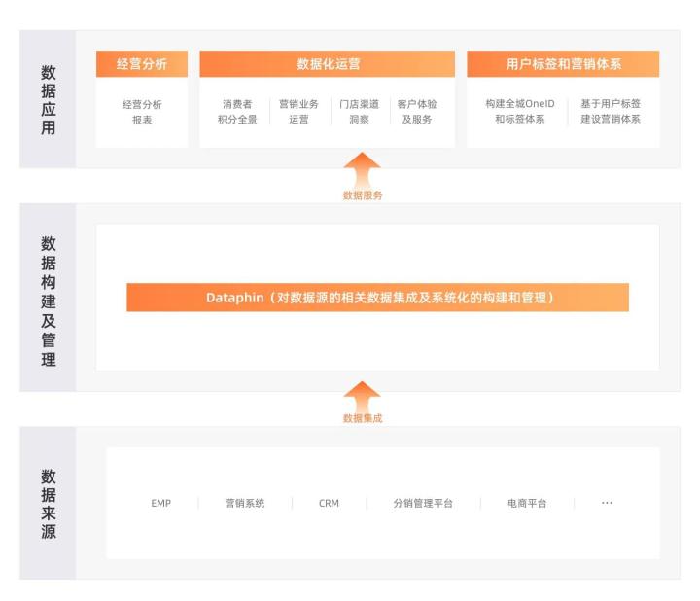
Task: Click 基于用户标签建设营销体系 item
Action: (611, 112)
